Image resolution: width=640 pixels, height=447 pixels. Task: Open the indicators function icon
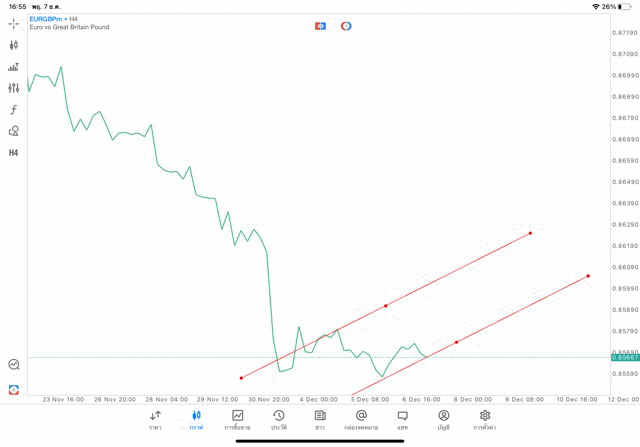14,110
